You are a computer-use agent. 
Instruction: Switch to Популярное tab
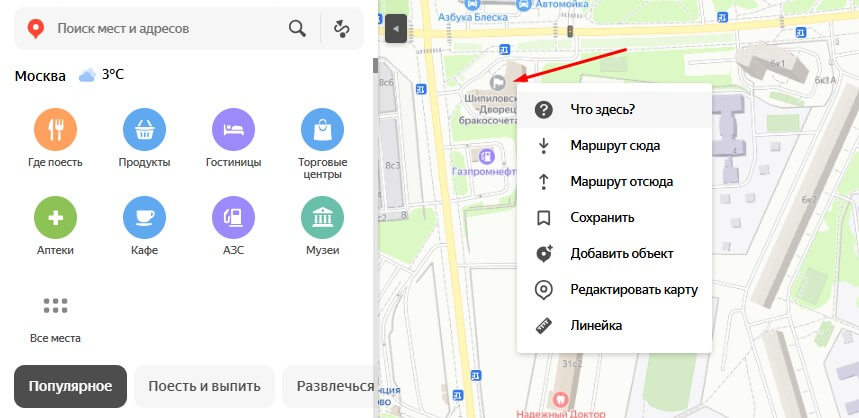pyautogui.click(x=70, y=386)
